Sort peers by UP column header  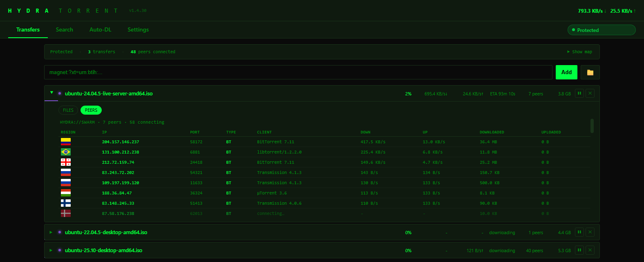425,132
